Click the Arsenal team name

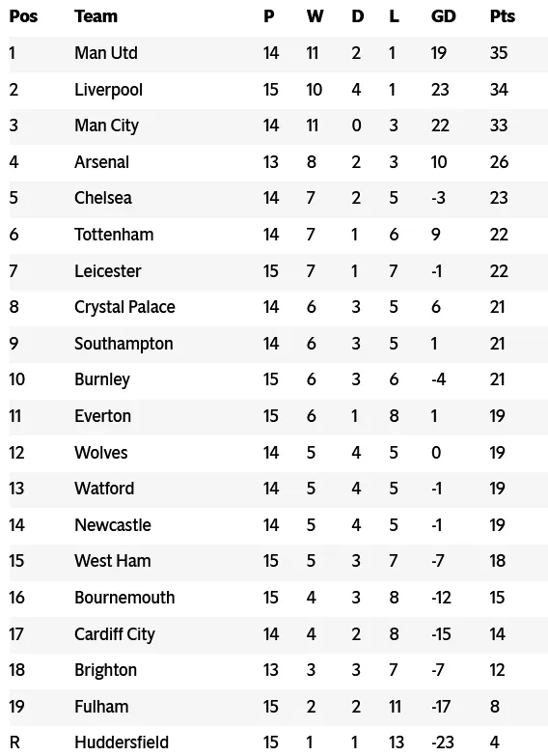(101, 162)
